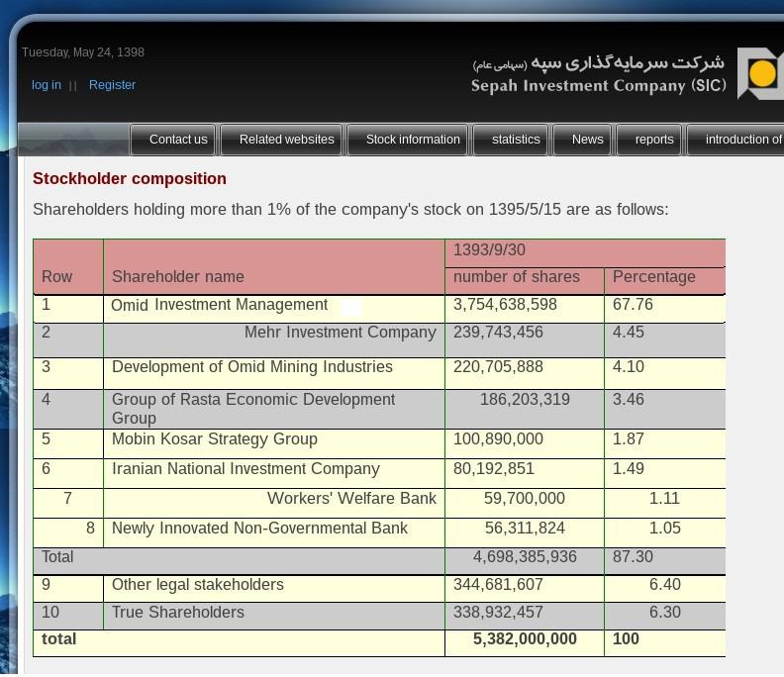
Task: Select share count 3,754,638,598
Action: click(505, 304)
